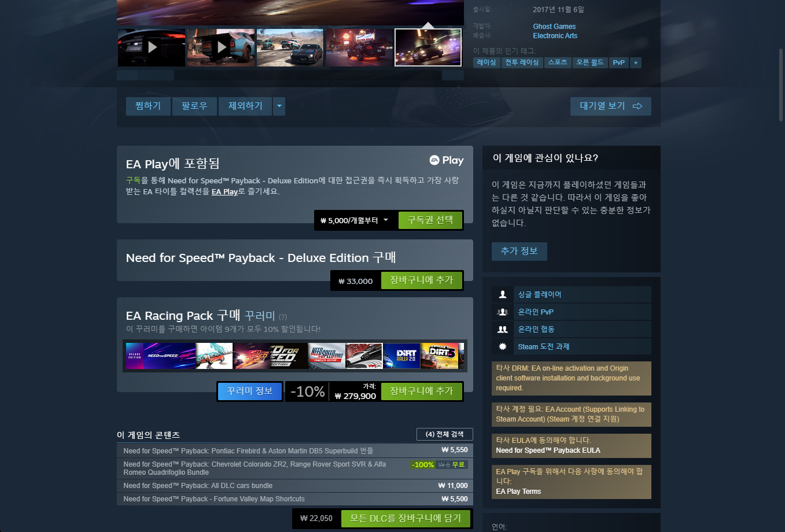Click the 구독권 선택 button
The height and width of the screenshot is (532, 785).
pyautogui.click(x=430, y=220)
